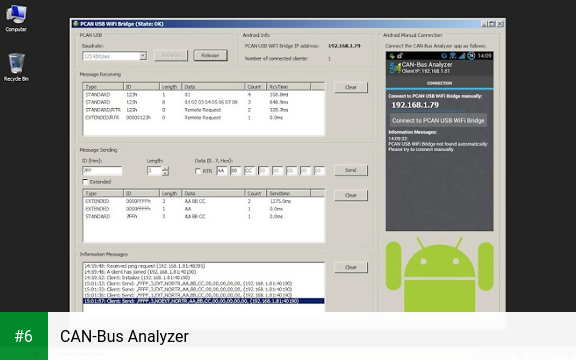576x360 pixels.
Task: Click the green Android robot image
Action: (x=439, y=275)
